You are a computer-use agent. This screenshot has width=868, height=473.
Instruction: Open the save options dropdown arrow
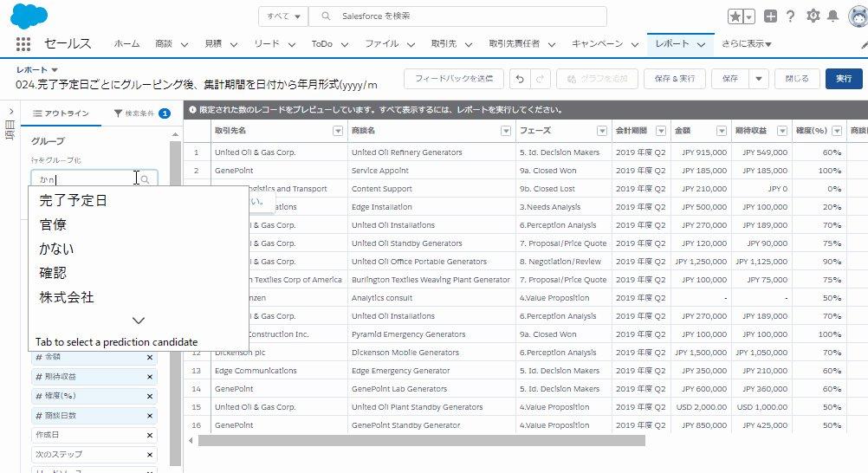point(758,79)
